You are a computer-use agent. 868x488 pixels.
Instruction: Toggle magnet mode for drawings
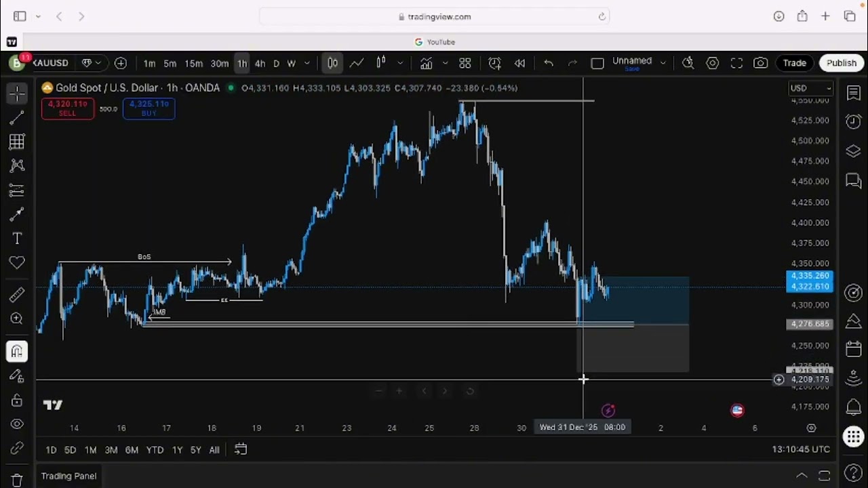pos(17,351)
